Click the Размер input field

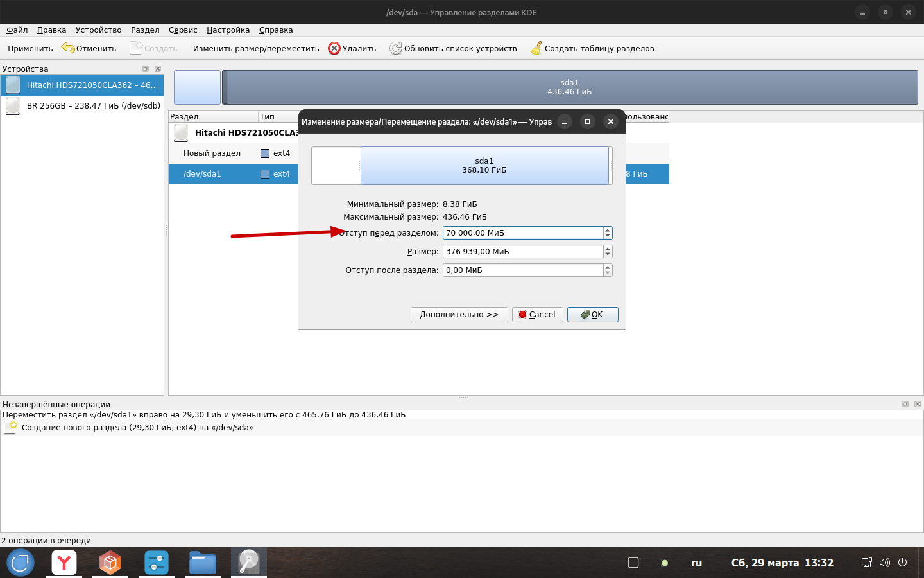(x=523, y=252)
